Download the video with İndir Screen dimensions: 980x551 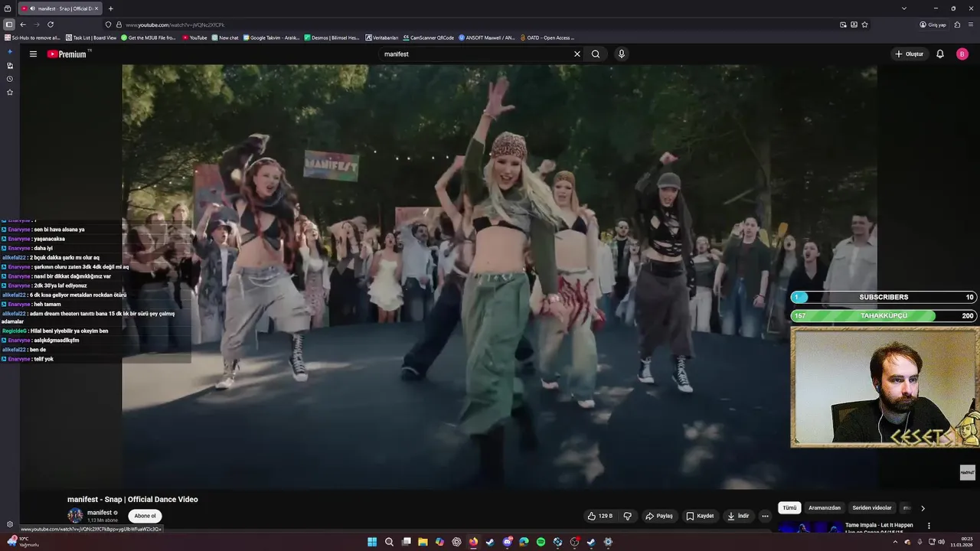738,516
